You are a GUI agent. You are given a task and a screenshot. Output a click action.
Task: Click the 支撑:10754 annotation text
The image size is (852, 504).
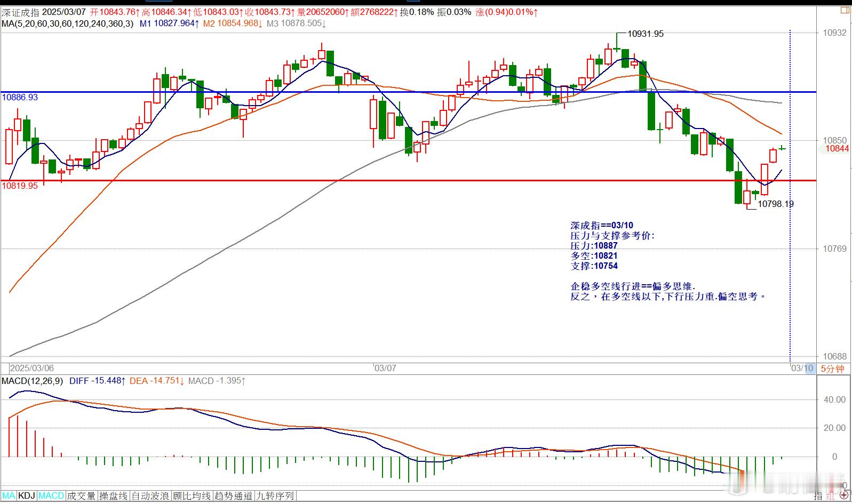click(594, 266)
